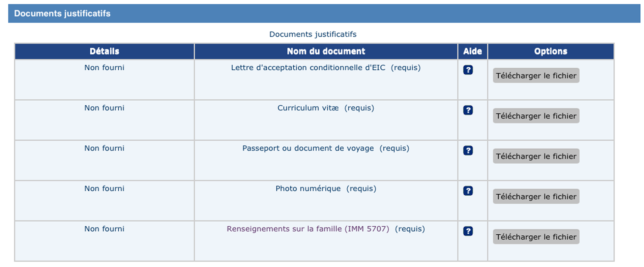The image size is (644, 267).
Task: Click Télécharger le fichier for Curriculum vitæ
Action: [536, 115]
